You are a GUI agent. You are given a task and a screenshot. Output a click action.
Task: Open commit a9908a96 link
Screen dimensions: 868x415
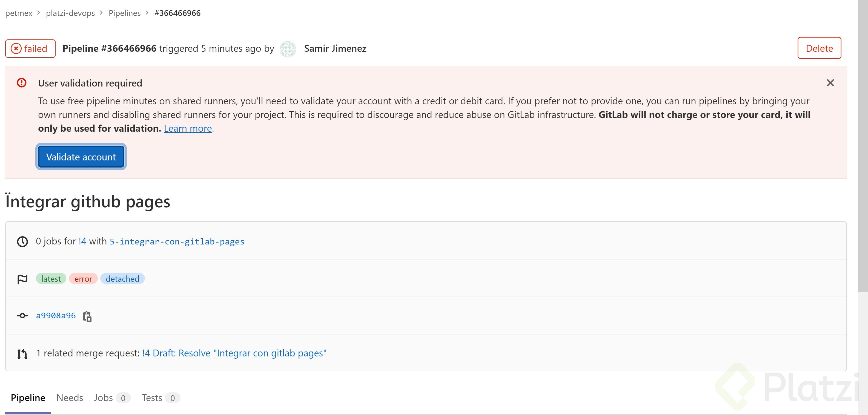coord(56,316)
